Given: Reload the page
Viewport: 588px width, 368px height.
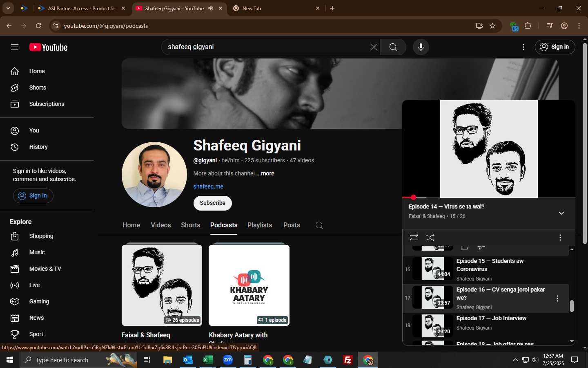Looking at the screenshot, I should pos(38,26).
